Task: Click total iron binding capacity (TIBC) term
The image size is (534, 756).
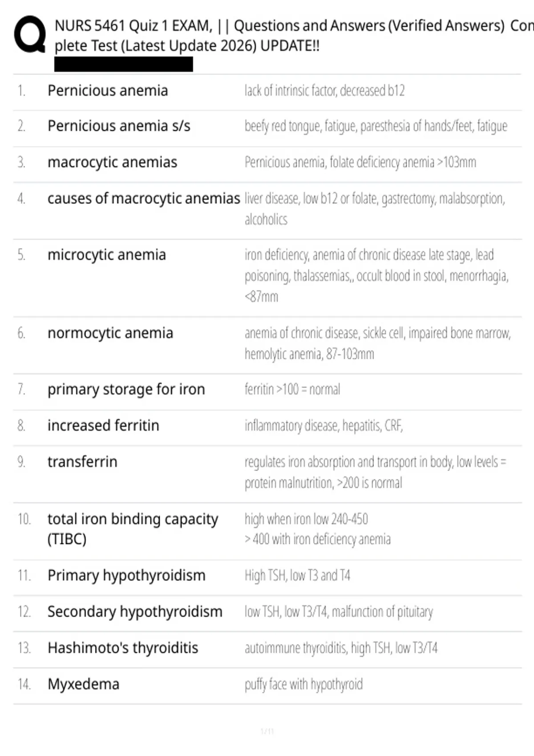Action: (133, 529)
